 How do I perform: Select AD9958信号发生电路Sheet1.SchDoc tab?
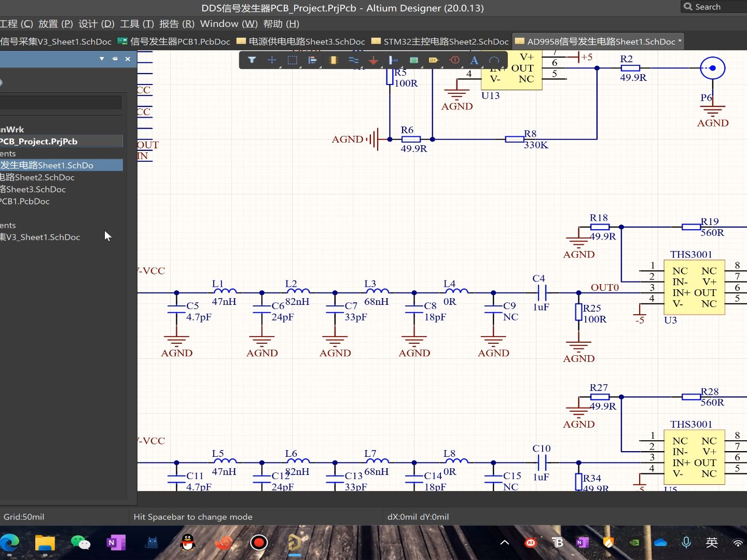(598, 41)
